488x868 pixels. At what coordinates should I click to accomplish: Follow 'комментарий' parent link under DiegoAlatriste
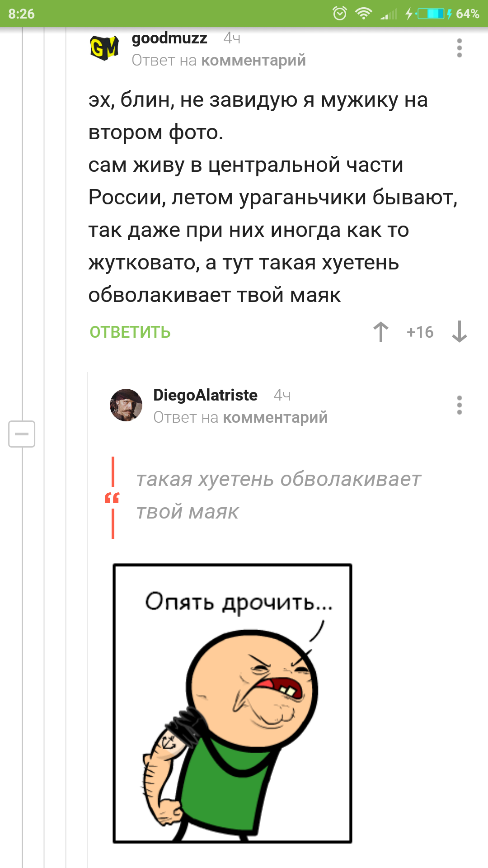275,417
